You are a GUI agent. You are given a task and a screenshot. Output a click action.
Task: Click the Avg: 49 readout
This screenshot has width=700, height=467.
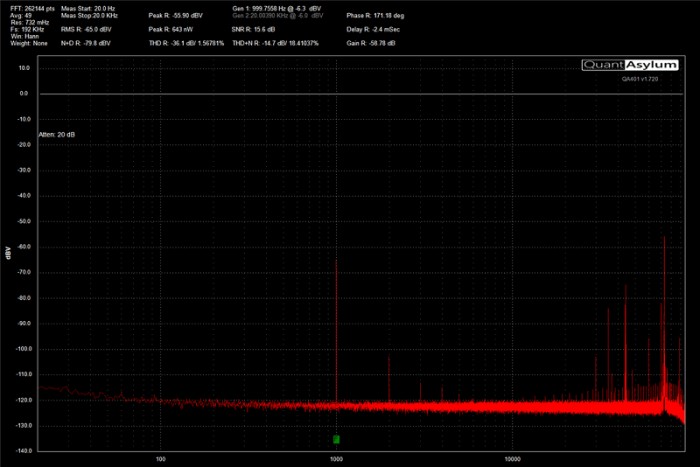pyautogui.click(x=21, y=16)
